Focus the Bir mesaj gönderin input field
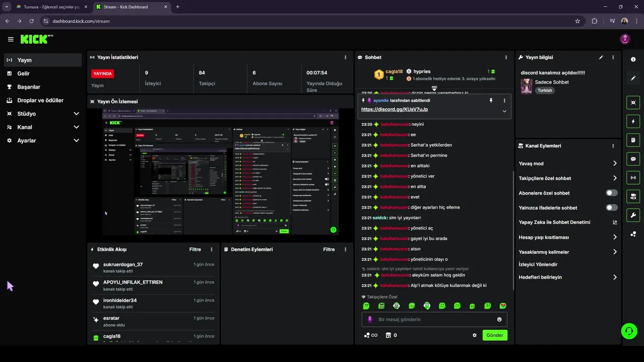This screenshot has width=644, height=362. (434, 319)
